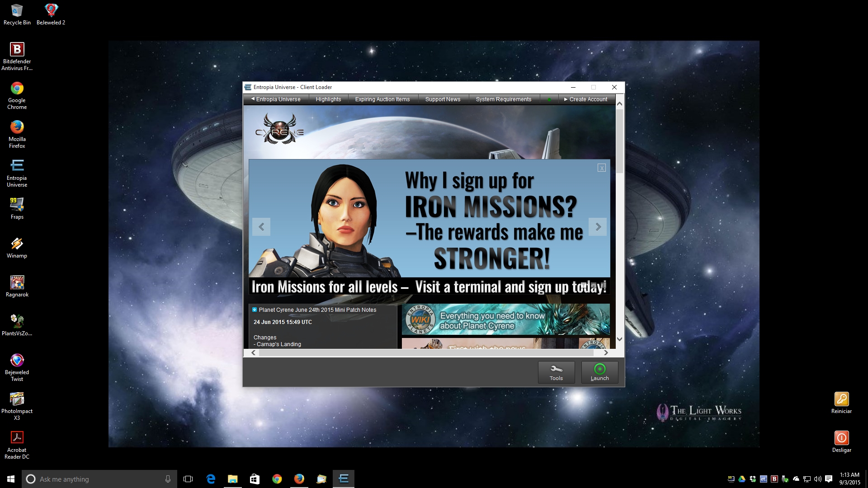
Task: Select the Ragnarok desktop icon
Action: click(17, 286)
